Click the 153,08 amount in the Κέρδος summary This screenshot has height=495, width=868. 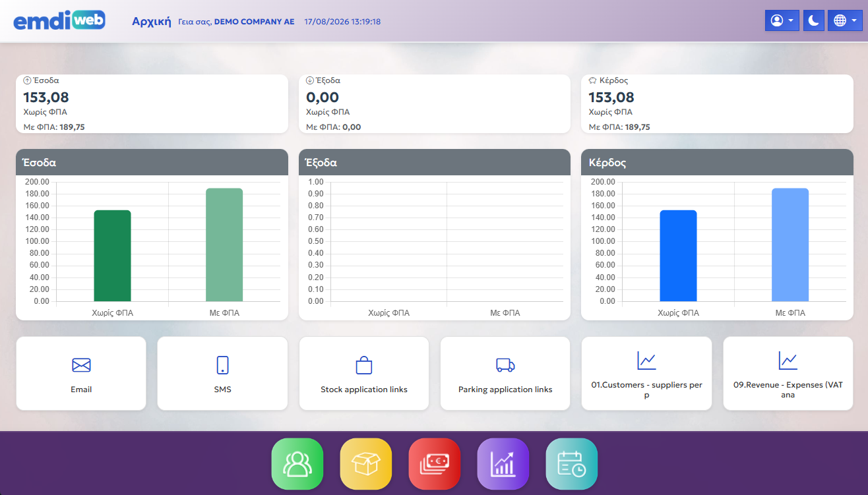click(611, 98)
